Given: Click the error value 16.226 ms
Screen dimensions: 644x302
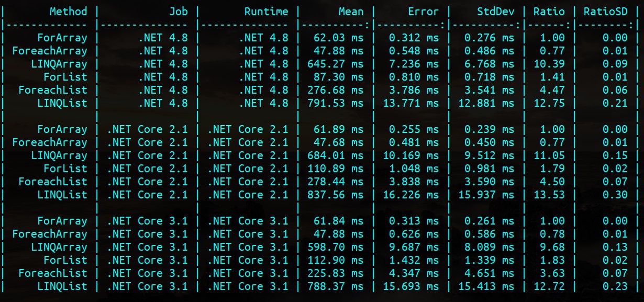Looking at the screenshot, I should coord(410,195).
